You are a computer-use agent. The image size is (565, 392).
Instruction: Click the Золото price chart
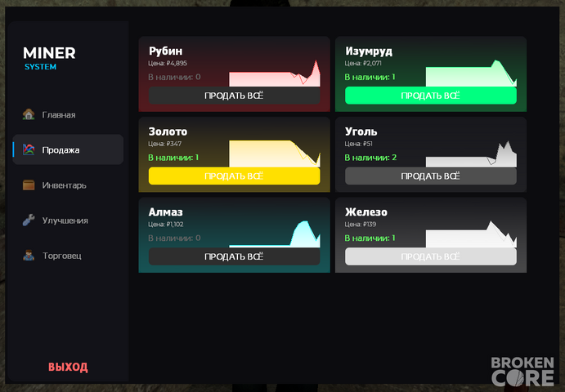(275, 154)
